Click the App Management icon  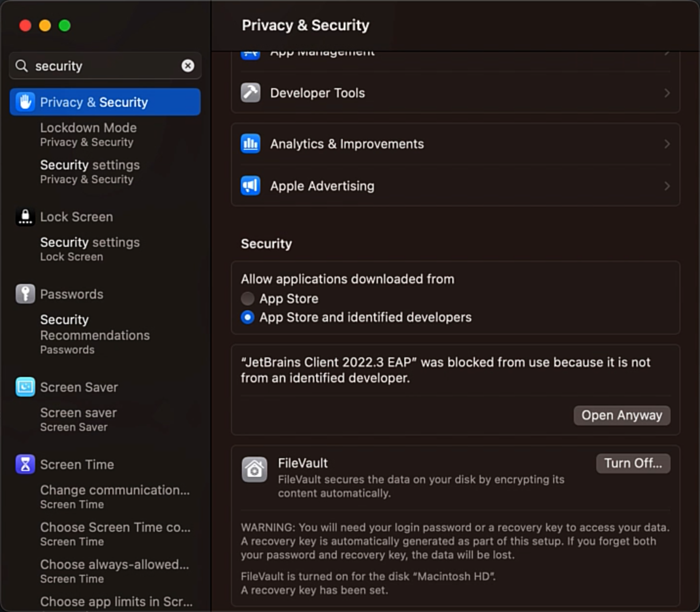click(251, 52)
